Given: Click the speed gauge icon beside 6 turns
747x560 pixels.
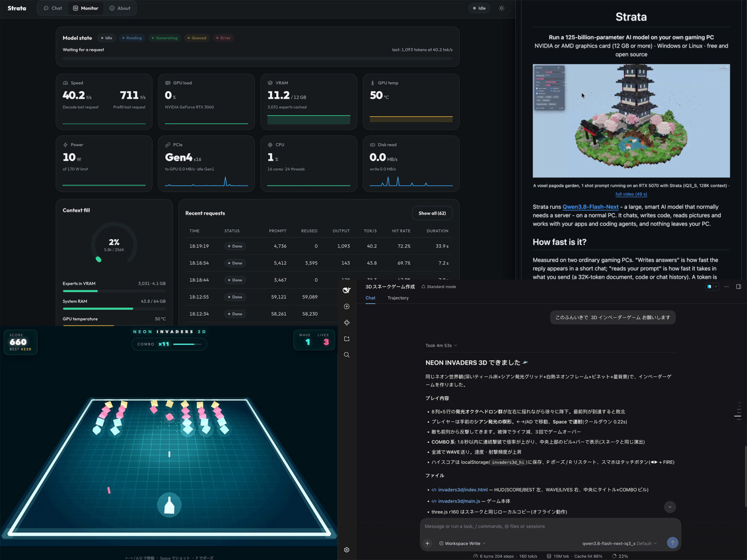Looking at the screenshot, I should coord(475,556).
